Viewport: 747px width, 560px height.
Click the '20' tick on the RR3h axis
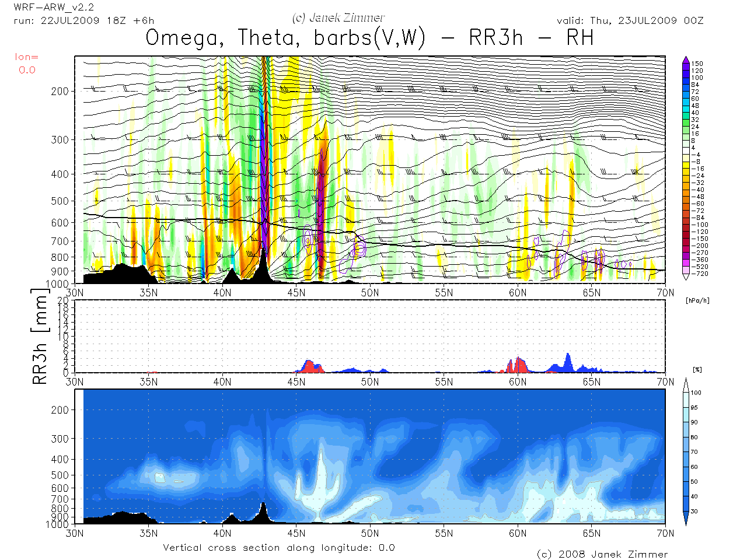[x=63, y=300]
